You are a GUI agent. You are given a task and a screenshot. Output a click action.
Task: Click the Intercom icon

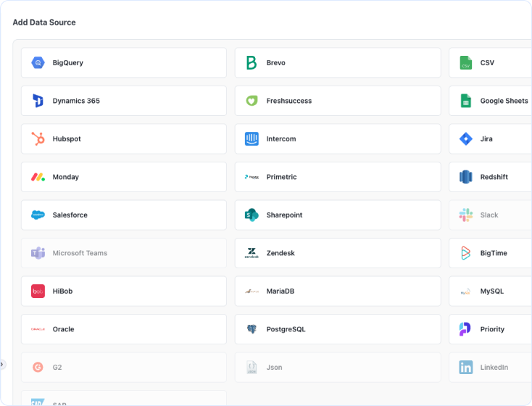pyautogui.click(x=252, y=139)
